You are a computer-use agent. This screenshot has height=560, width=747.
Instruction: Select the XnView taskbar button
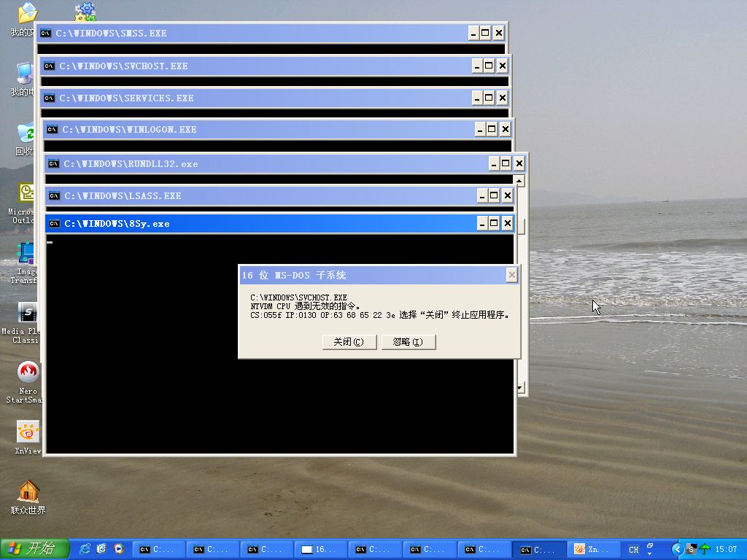595,549
